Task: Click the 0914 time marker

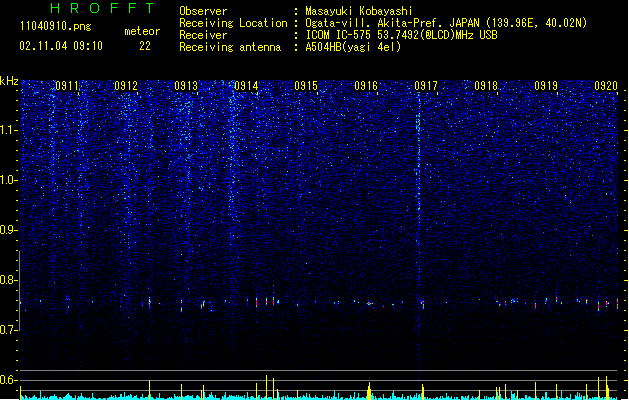Action: click(246, 86)
